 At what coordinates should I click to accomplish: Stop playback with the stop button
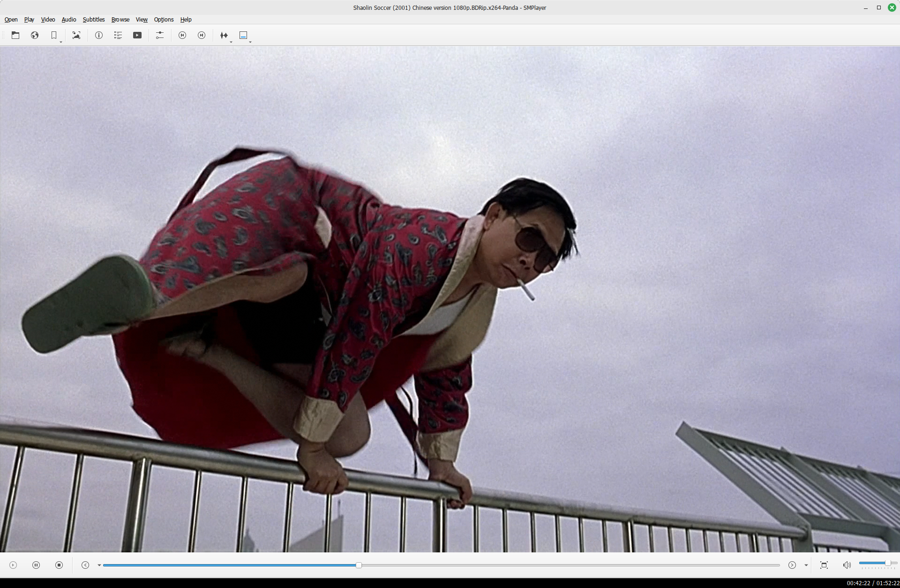[59, 565]
